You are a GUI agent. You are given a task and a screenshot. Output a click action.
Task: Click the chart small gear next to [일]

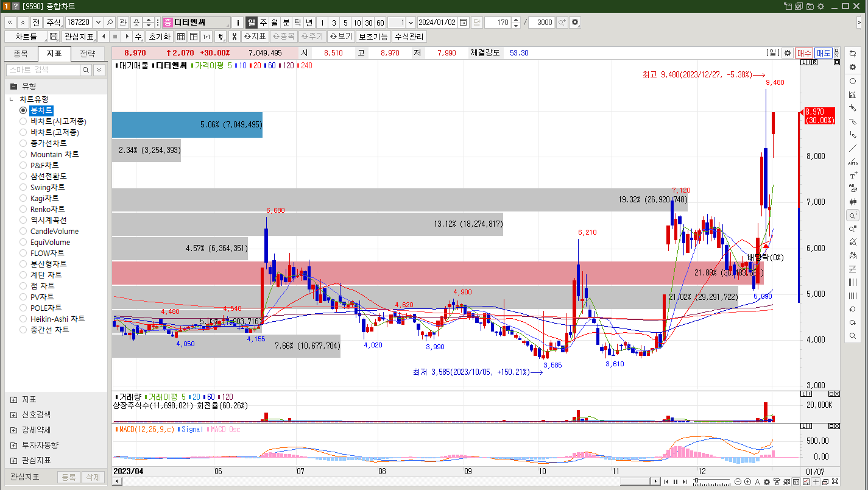click(788, 53)
